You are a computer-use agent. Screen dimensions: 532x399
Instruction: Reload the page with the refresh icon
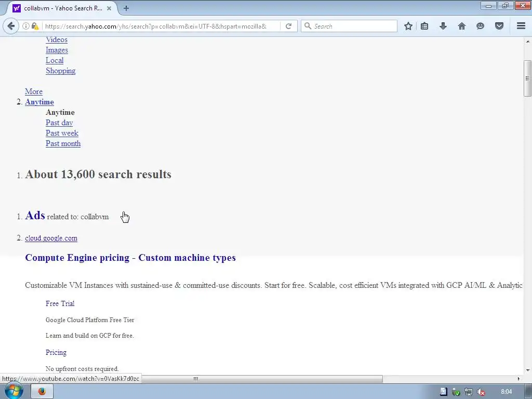click(x=288, y=26)
